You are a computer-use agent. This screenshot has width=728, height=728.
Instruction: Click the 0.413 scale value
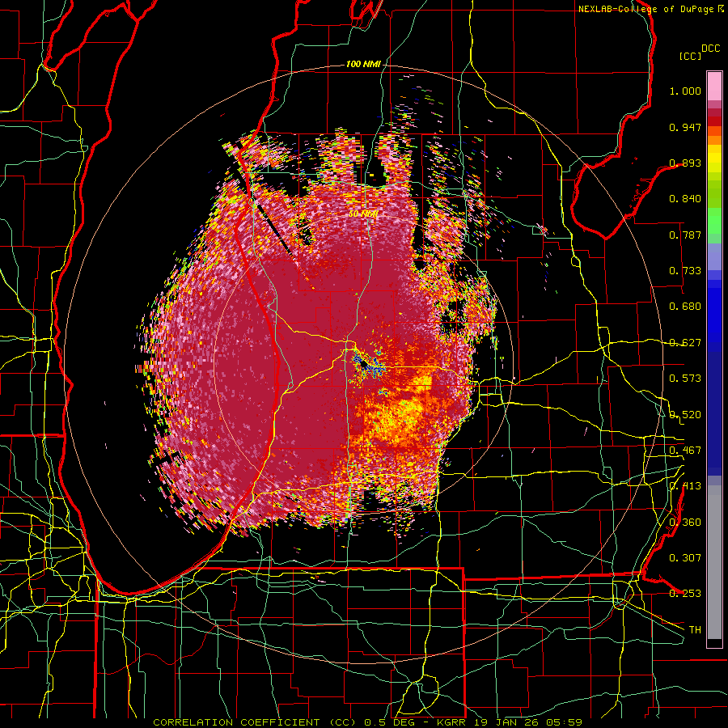tap(685, 486)
